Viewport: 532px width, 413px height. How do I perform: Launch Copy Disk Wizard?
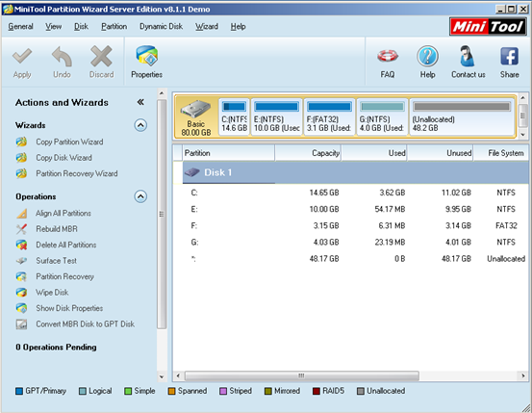(x=63, y=158)
